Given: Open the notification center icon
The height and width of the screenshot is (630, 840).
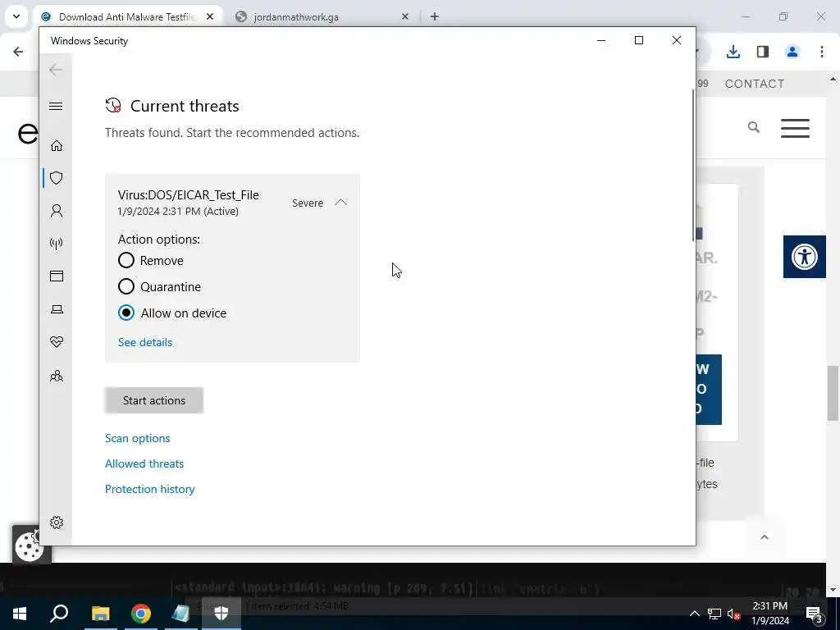Looking at the screenshot, I should click(814, 614).
